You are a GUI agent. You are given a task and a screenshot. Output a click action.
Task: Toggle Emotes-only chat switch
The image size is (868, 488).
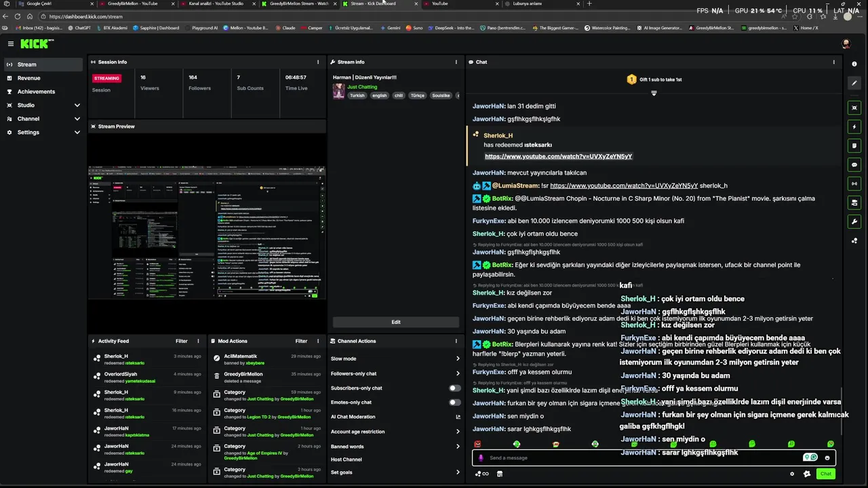455,402
